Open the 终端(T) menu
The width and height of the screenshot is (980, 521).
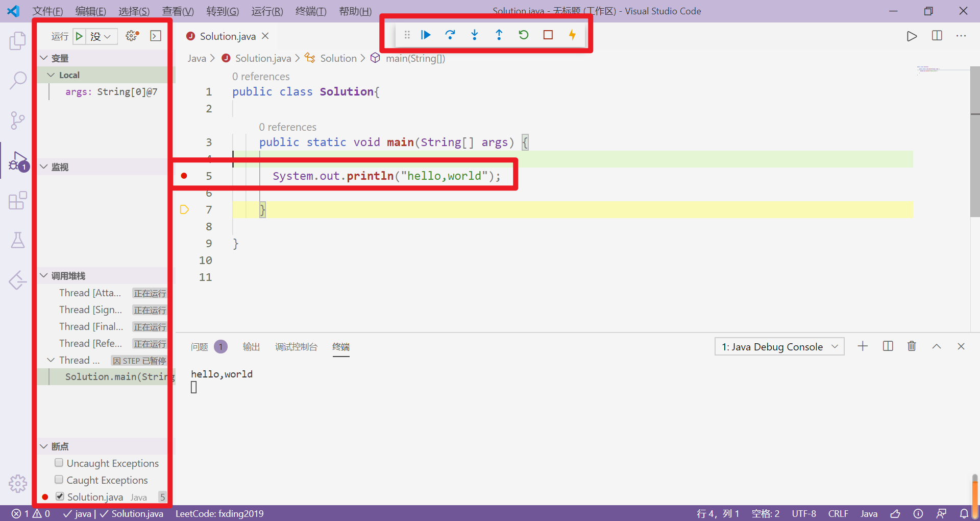tap(311, 11)
